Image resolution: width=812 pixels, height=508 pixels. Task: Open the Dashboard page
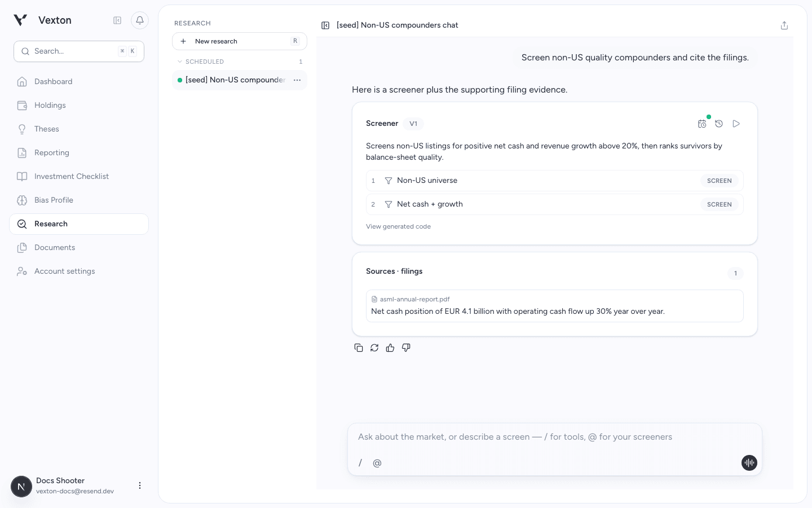click(x=79, y=82)
